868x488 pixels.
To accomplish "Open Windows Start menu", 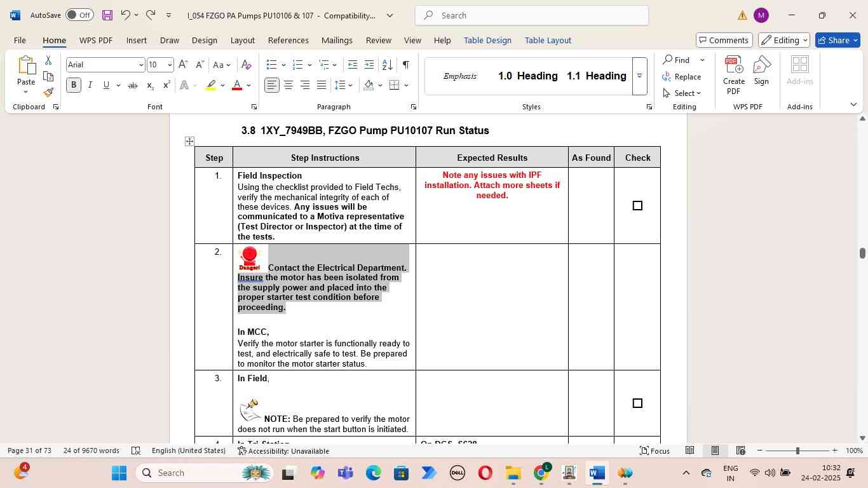I will [119, 473].
